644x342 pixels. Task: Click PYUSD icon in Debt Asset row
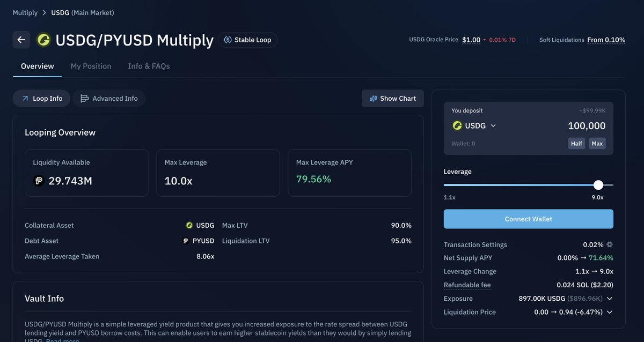[x=186, y=241]
